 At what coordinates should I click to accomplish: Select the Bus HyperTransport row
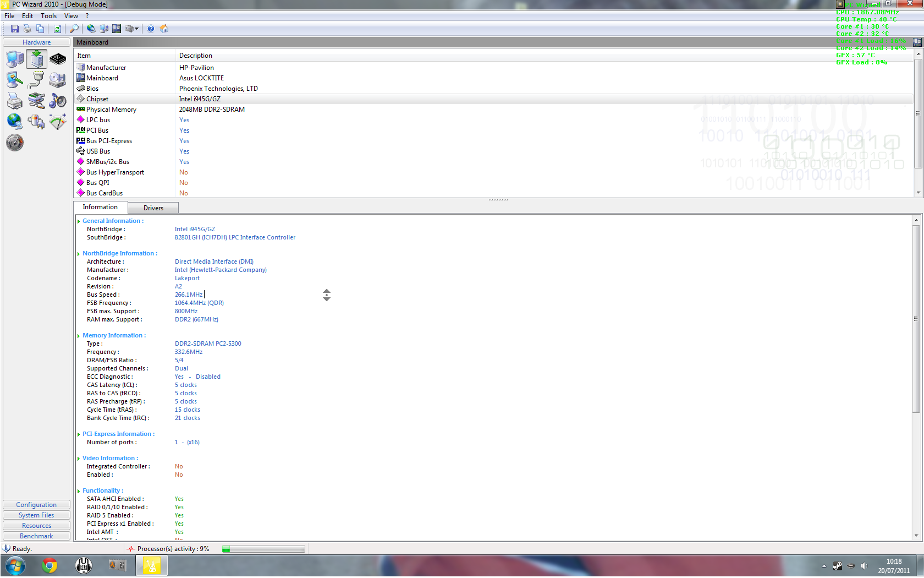point(493,172)
